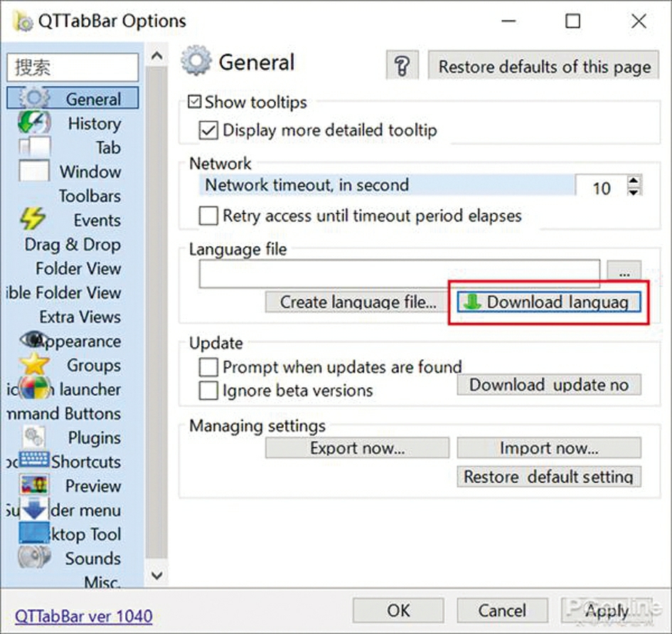The image size is (672, 634).
Task: Click Download update now button
Action: [x=549, y=385]
